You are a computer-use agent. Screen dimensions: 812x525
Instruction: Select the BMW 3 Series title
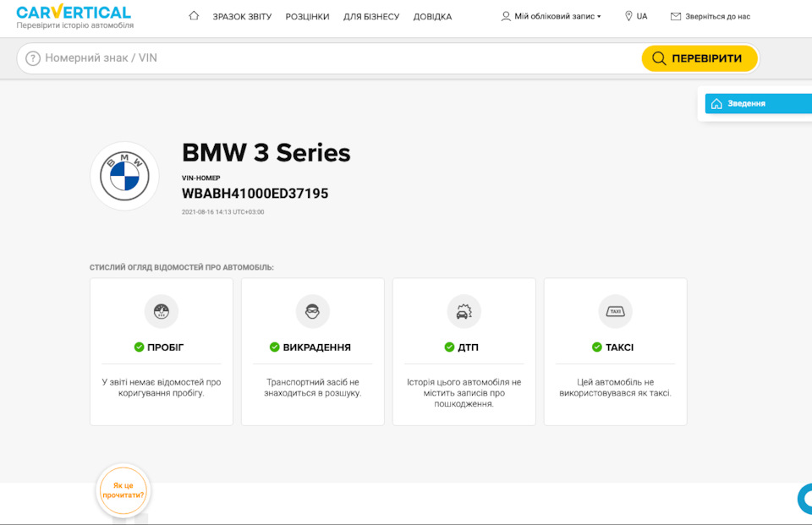click(x=266, y=153)
